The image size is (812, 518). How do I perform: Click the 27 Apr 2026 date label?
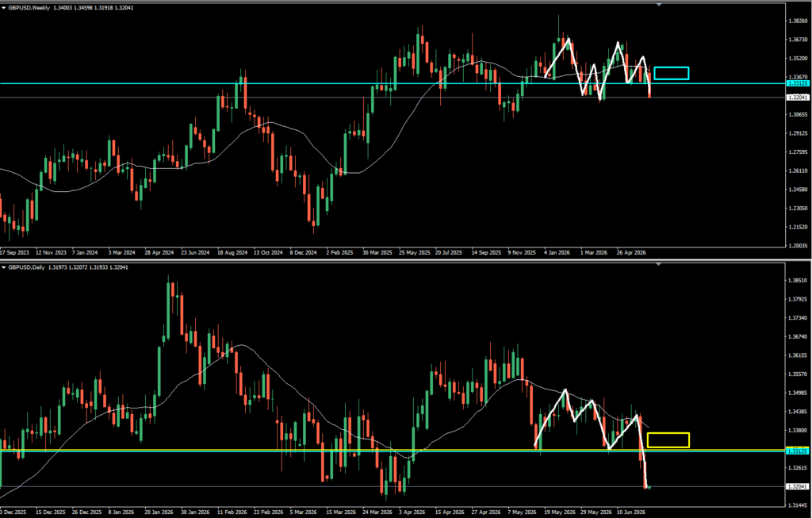[x=486, y=512]
